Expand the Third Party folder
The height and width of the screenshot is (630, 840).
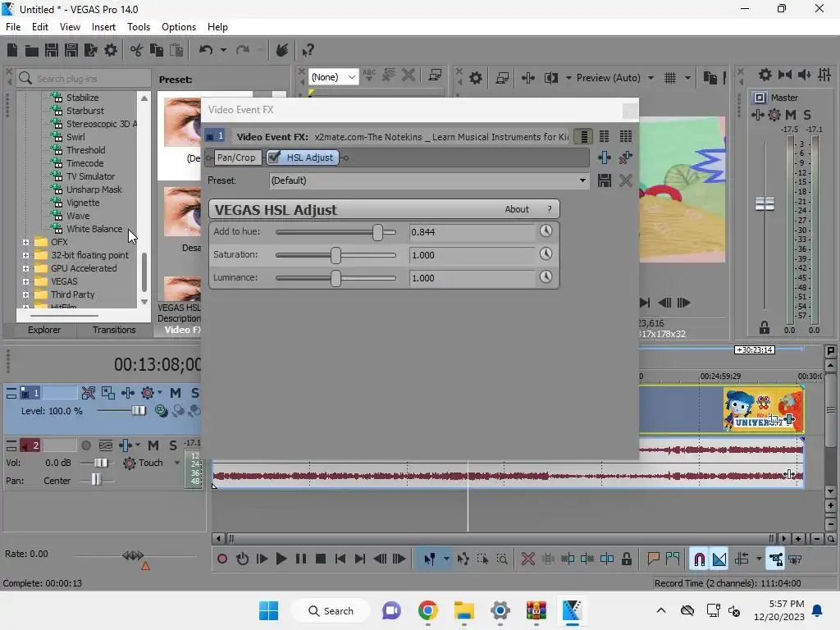coord(25,294)
